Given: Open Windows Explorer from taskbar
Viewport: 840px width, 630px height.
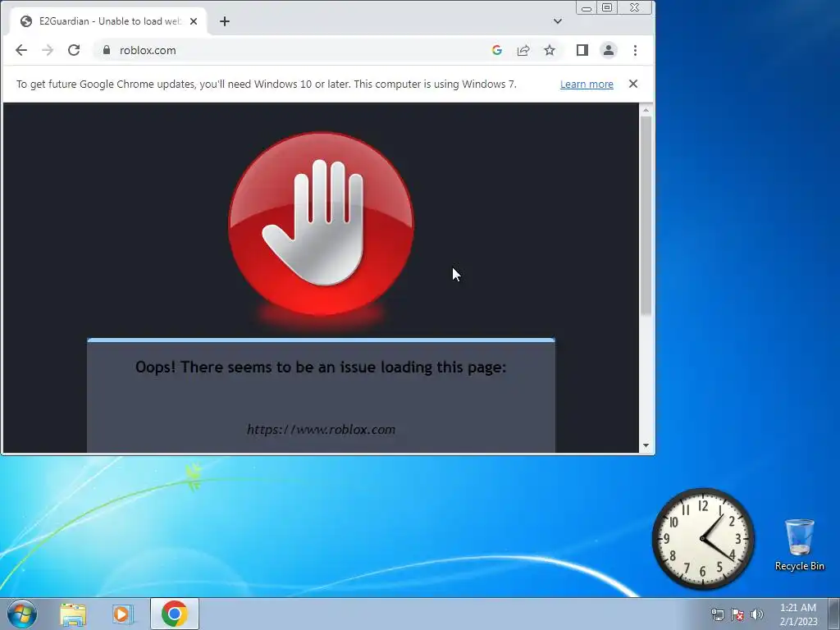Looking at the screenshot, I should click(73, 614).
